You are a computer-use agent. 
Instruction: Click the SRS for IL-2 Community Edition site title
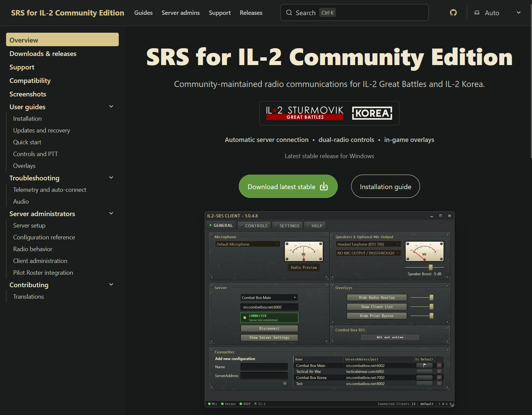(x=67, y=13)
